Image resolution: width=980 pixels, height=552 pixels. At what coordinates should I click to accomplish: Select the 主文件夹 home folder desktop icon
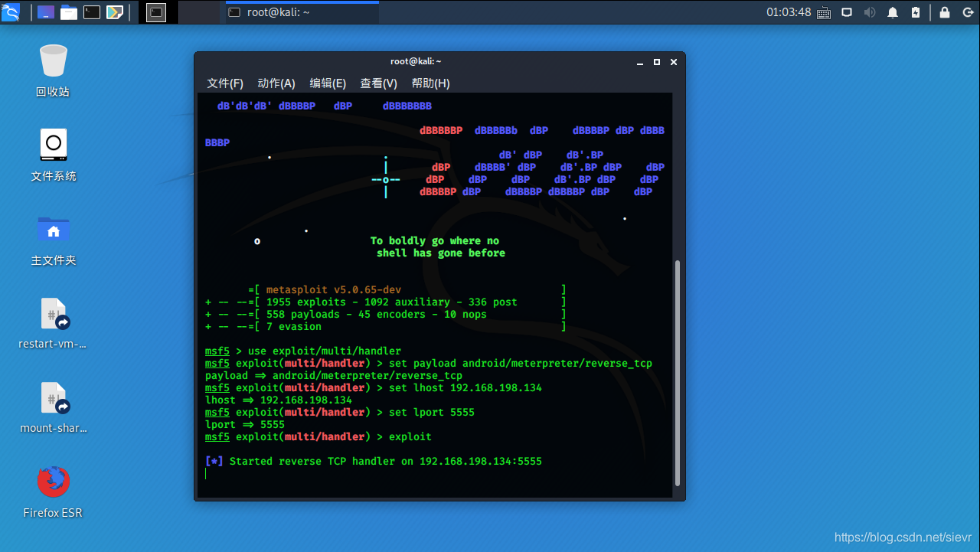(54, 240)
